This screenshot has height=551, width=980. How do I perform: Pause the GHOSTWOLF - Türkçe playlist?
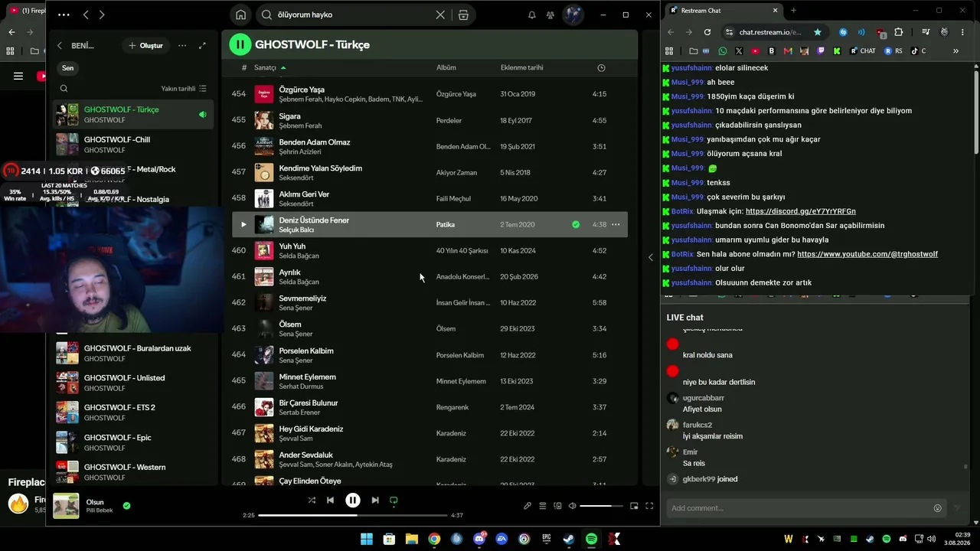(x=240, y=44)
